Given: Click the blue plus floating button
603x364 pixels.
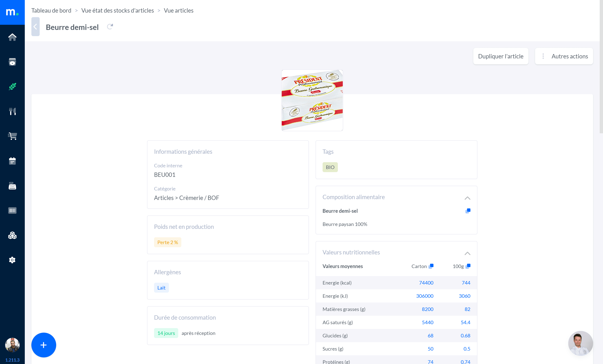Looking at the screenshot, I should [x=44, y=345].
